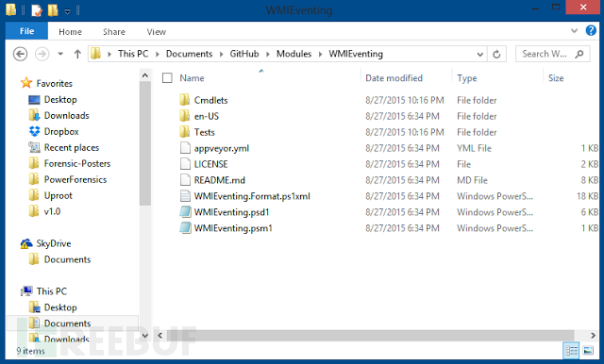
Task: Select the WMIEventing.psm1 file icon
Action: tap(185, 228)
